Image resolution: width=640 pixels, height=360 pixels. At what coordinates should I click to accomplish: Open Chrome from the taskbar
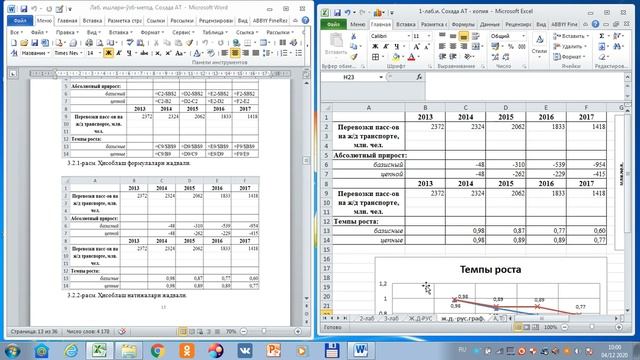(x=158, y=350)
